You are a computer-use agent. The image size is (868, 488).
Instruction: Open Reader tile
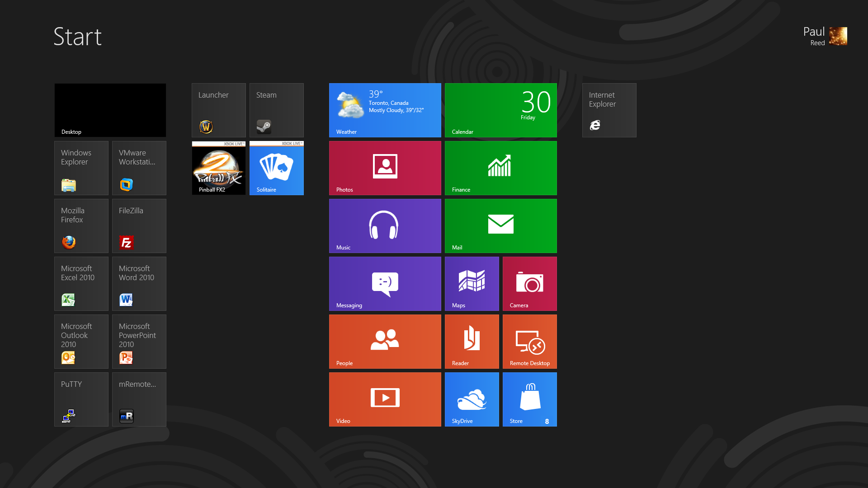tap(472, 342)
